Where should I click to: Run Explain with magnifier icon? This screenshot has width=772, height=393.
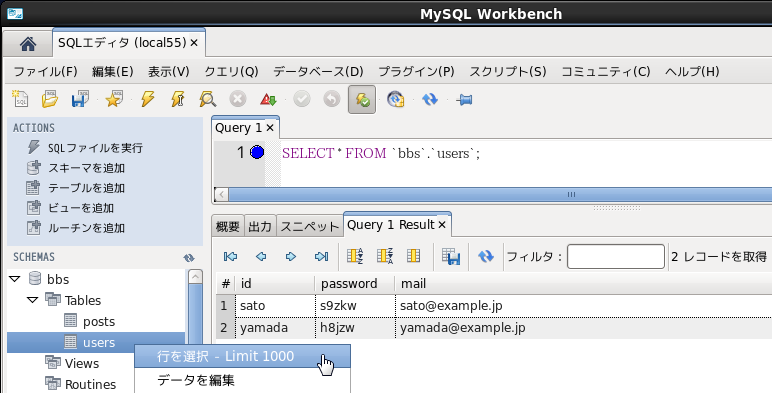pos(208,99)
